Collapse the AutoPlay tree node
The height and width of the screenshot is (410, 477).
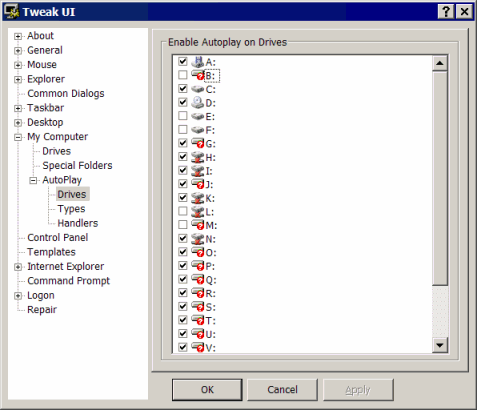(33, 180)
